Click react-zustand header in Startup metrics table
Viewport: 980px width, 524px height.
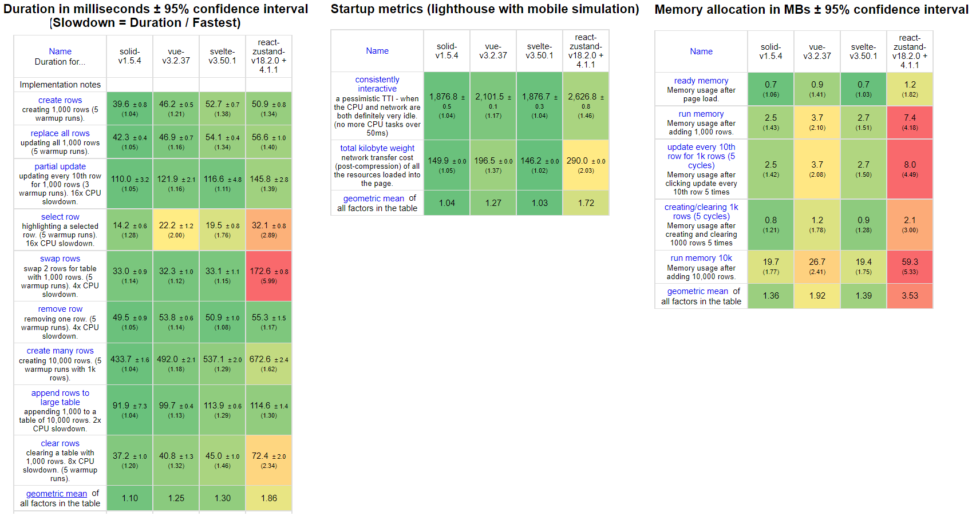[586, 51]
